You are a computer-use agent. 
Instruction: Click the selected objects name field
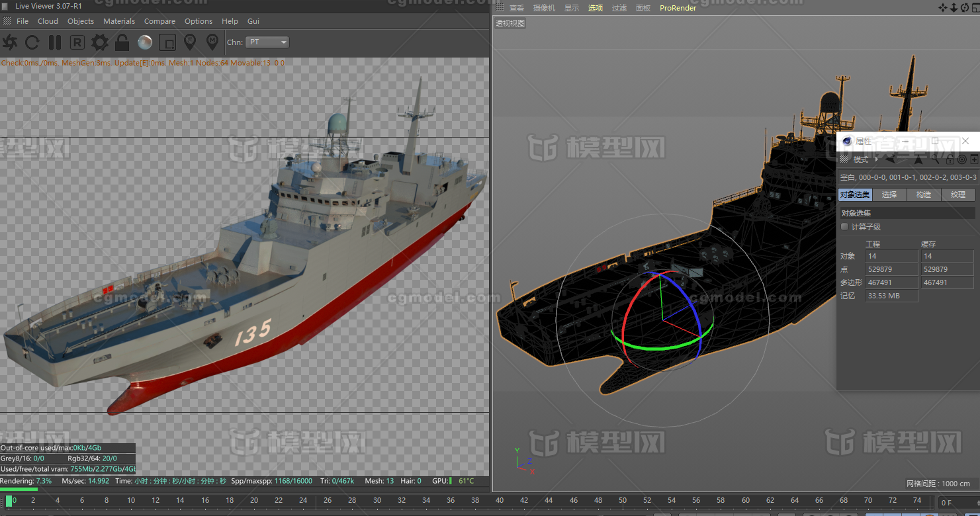pyautogui.click(x=908, y=177)
